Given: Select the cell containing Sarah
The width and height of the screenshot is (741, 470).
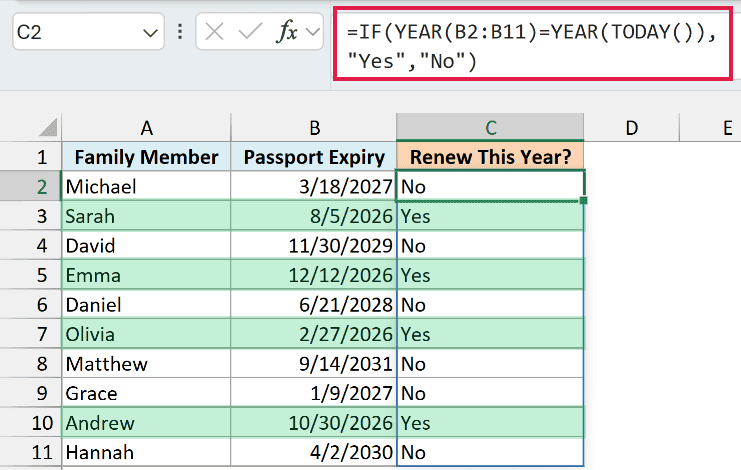Looking at the screenshot, I should tap(146, 216).
